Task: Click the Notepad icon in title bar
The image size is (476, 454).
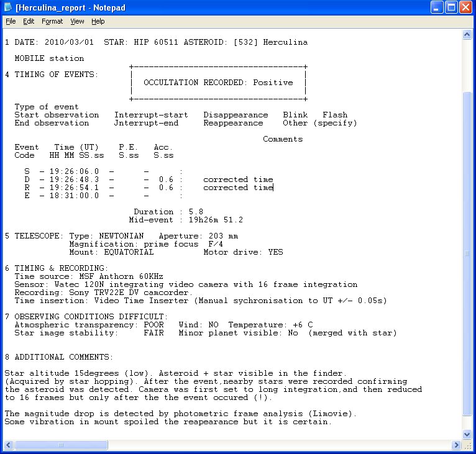Action: 9,7
